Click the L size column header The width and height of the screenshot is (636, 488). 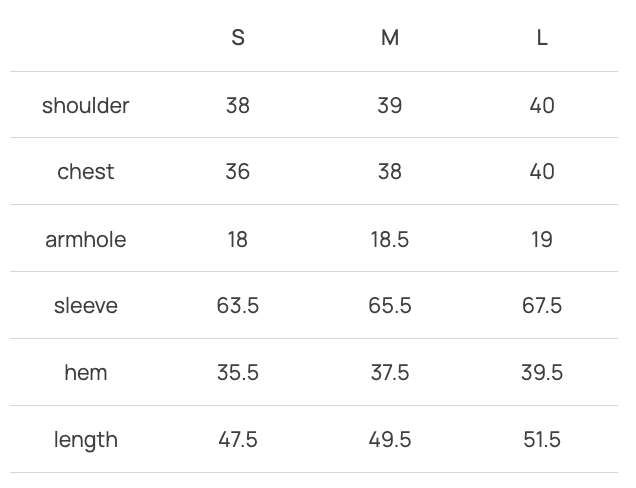point(542,38)
